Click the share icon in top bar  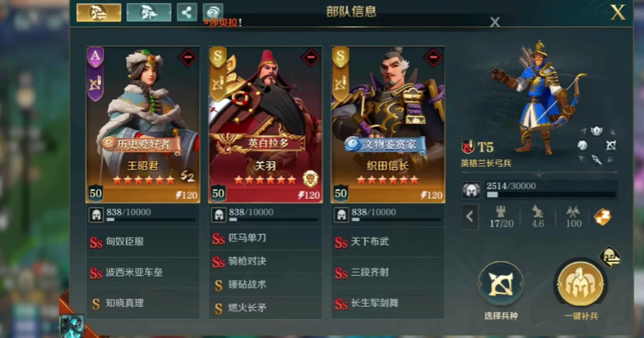187,12
